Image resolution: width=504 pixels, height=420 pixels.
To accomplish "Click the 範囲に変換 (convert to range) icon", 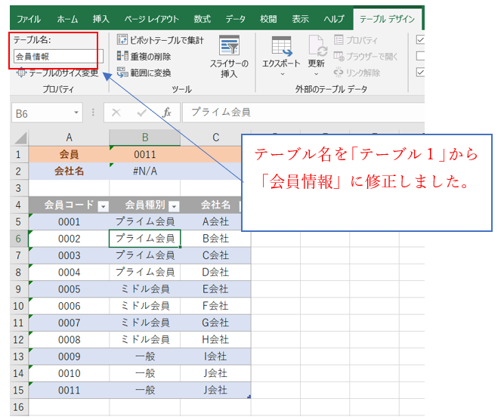I will pos(122,73).
